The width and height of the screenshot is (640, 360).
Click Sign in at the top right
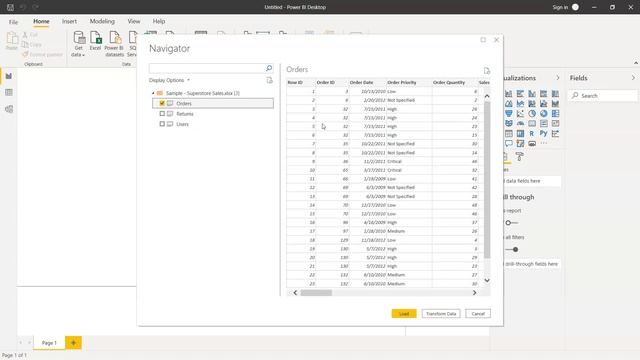click(560, 7)
